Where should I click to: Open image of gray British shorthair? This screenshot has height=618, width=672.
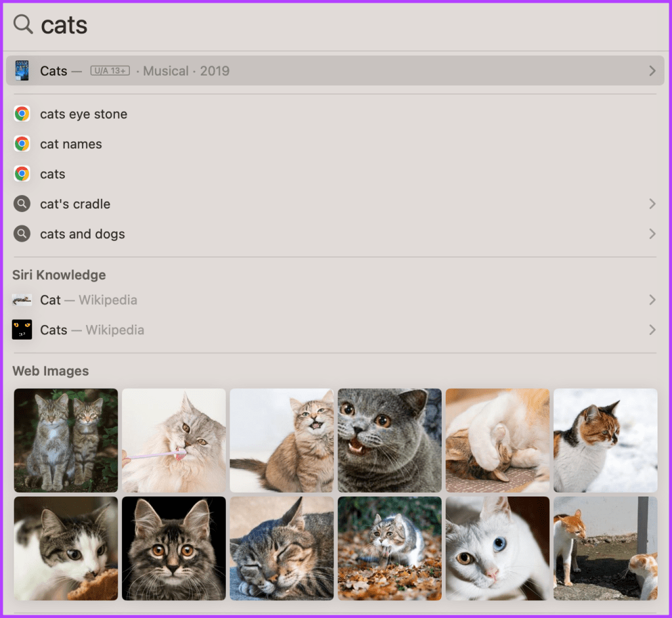click(x=390, y=441)
